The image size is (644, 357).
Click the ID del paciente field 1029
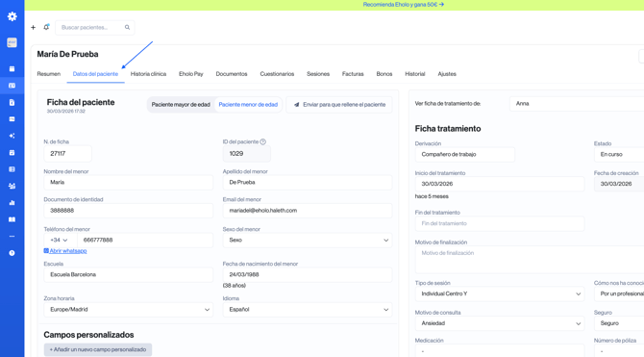click(247, 154)
